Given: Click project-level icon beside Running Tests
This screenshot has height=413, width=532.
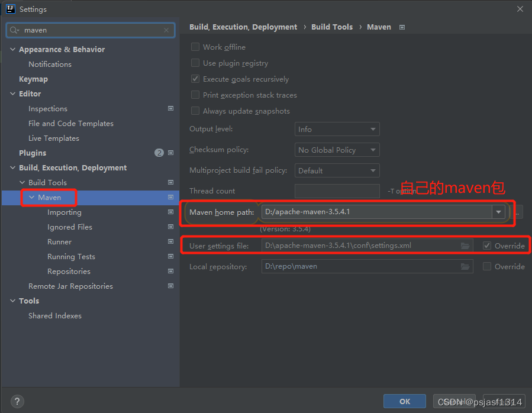Looking at the screenshot, I should tap(170, 256).
